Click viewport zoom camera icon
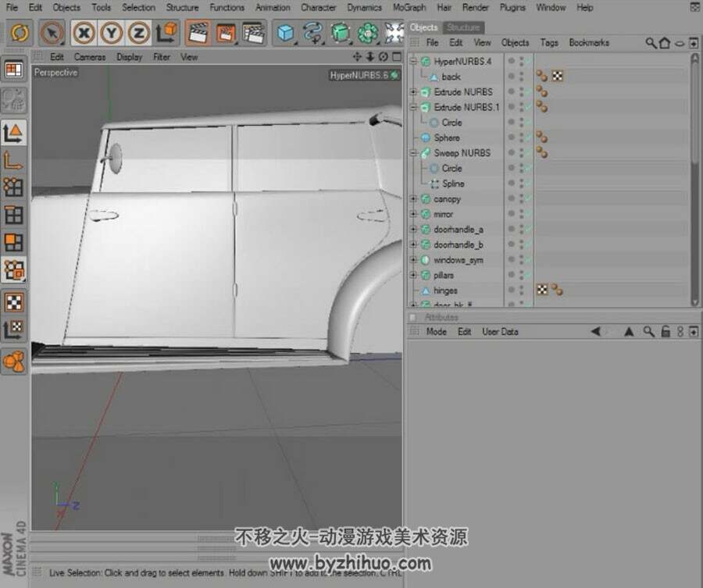 370,56
